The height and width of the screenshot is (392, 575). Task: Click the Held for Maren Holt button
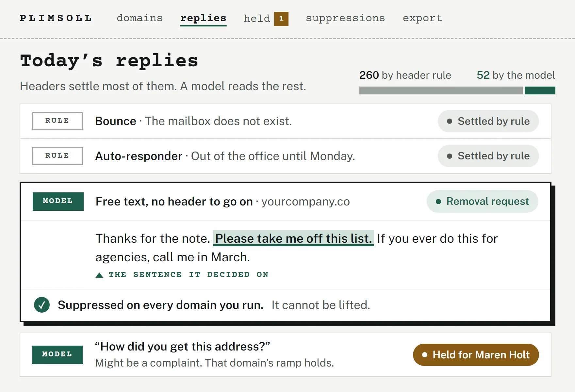click(476, 355)
